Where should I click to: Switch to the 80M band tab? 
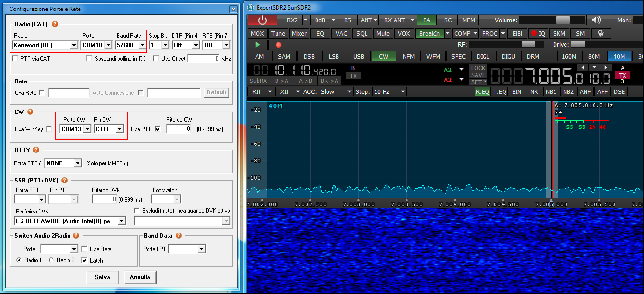[594, 56]
